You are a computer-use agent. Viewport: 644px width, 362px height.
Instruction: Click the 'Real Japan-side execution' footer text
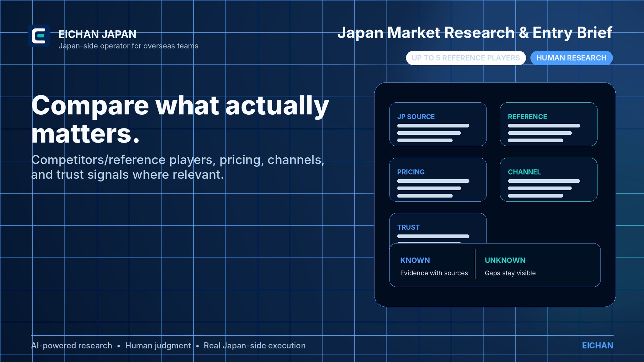coord(255,346)
